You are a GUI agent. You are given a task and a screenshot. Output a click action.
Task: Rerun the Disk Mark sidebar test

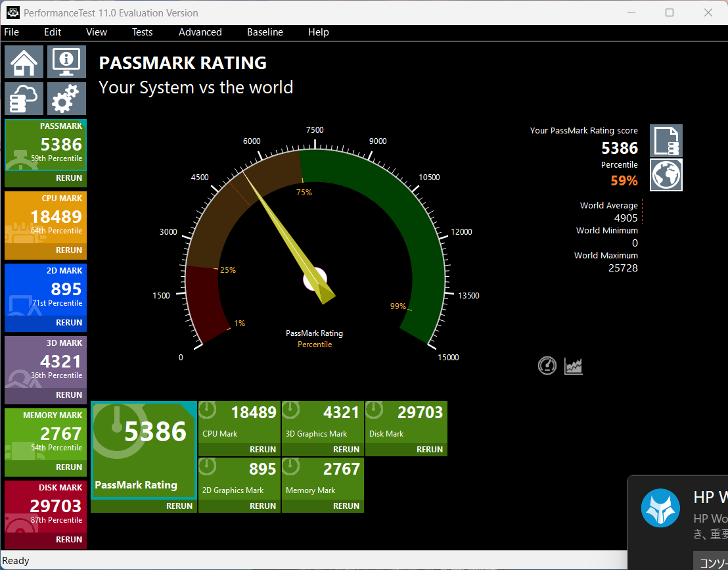pos(68,540)
